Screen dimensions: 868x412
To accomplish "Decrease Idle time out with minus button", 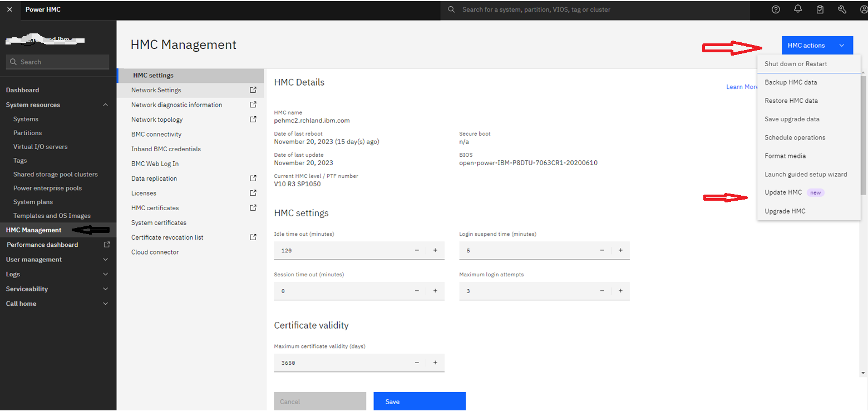I will pos(417,250).
